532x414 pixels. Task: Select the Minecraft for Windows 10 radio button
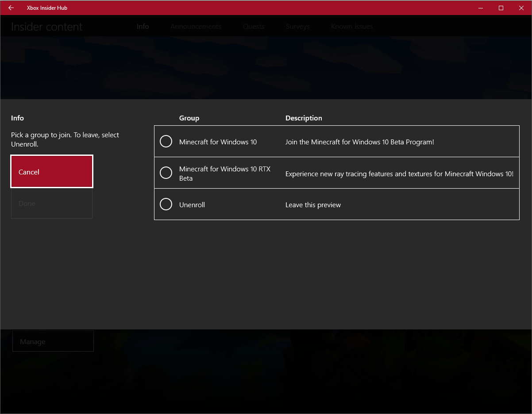[x=166, y=142]
